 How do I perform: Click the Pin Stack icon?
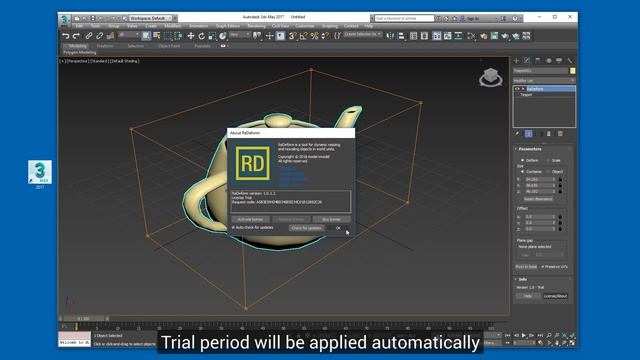pos(517,133)
